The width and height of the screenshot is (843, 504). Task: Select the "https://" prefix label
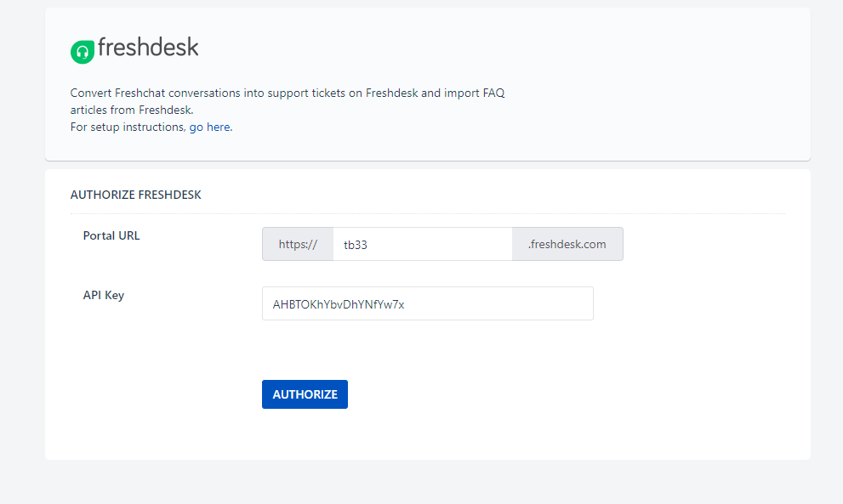pos(298,245)
